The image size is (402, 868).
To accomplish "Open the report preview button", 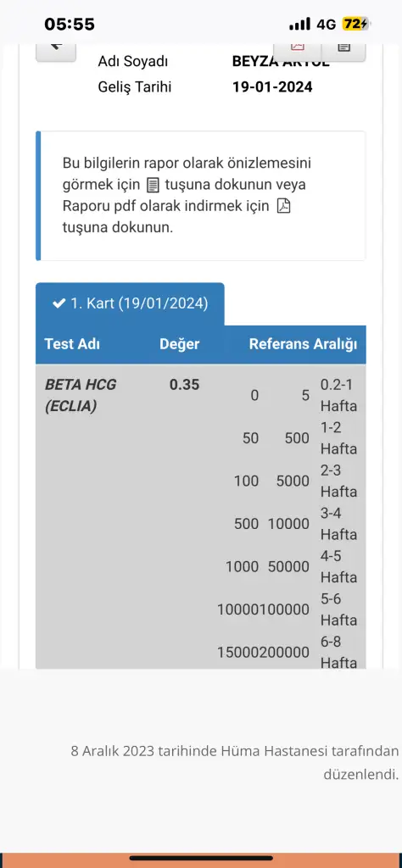I will pos(343,52).
